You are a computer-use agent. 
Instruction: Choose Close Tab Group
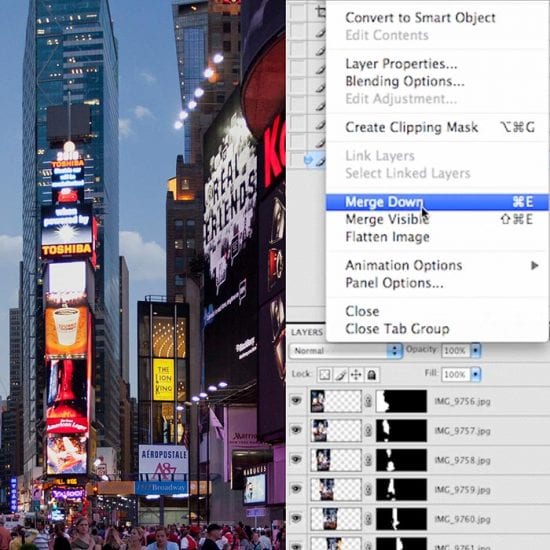(397, 329)
